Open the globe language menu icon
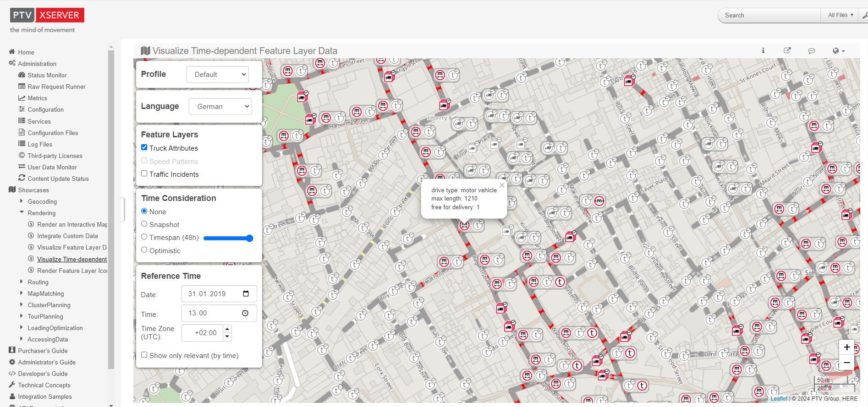Viewport: 868px width, 407px height. click(838, 51)
